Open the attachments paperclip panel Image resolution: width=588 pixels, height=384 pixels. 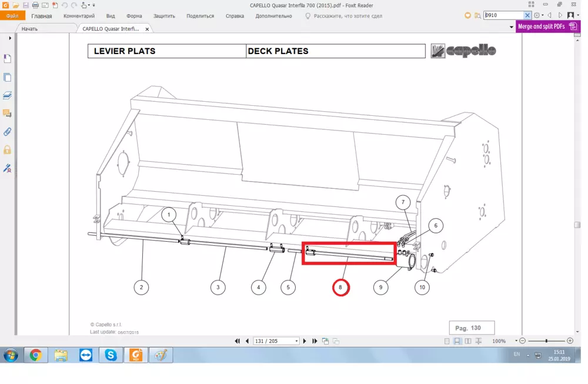[x=8, y=132]
